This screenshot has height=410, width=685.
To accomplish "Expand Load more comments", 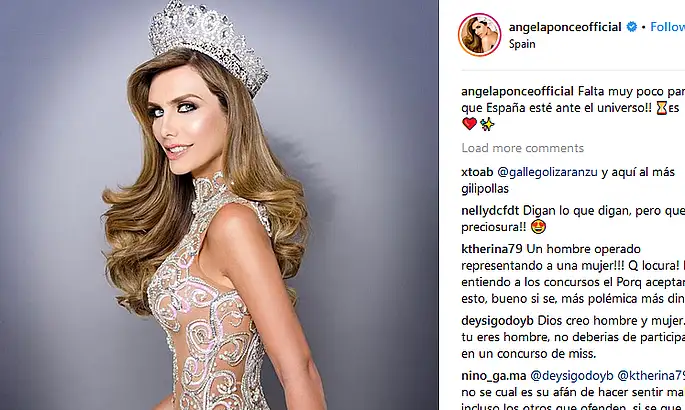I will tap(522, 148).
